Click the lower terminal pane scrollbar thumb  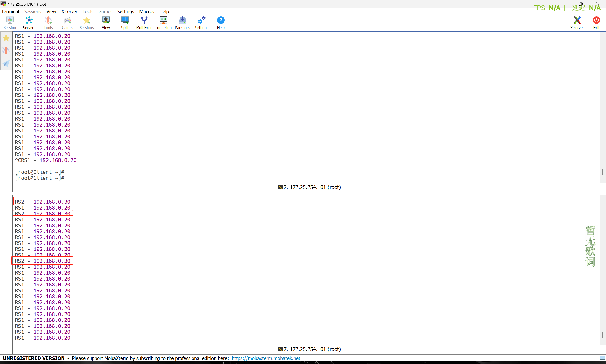click(602, 335)
